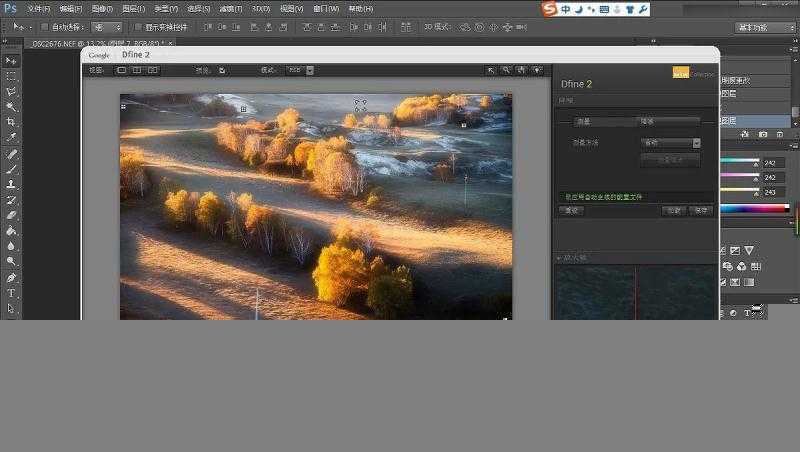Viewport: 800px width, 452px height.
Task: Select the Eraser tool
Action: (x=11, y=215)
